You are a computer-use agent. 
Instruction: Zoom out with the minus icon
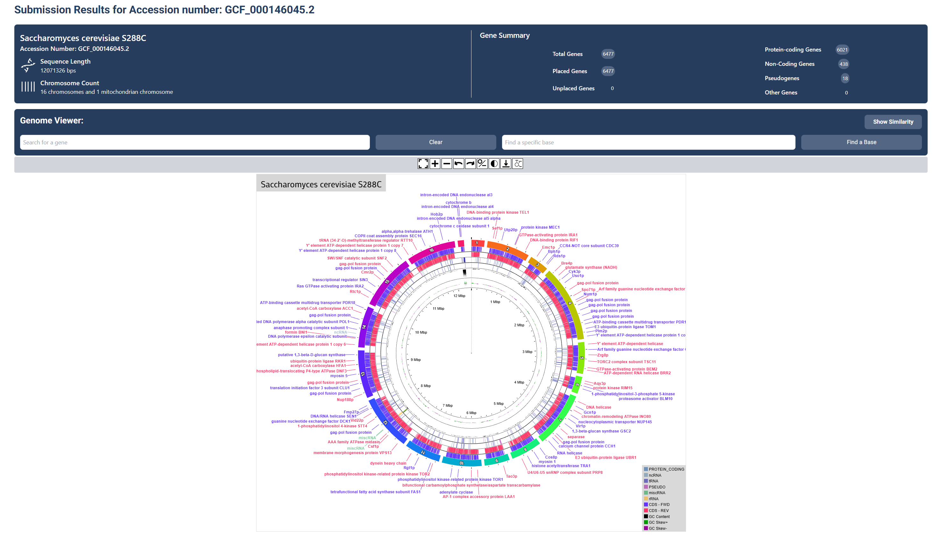(x=446, y=163)
